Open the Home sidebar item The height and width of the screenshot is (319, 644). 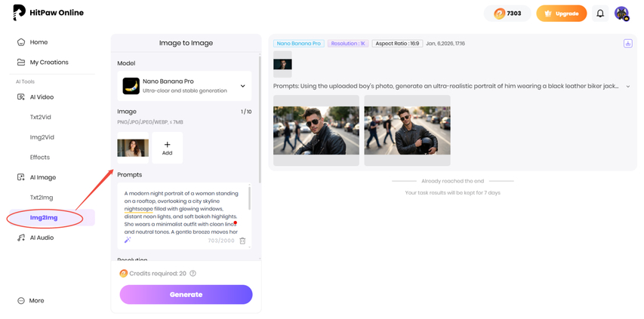[39, 42]
